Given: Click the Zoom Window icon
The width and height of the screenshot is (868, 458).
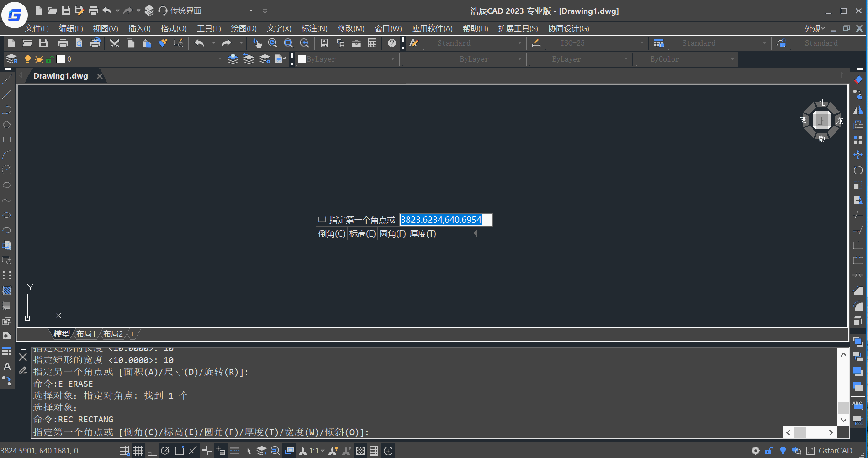Looking at the screenshot, I should pyautogui.click(x=289, y=43).
